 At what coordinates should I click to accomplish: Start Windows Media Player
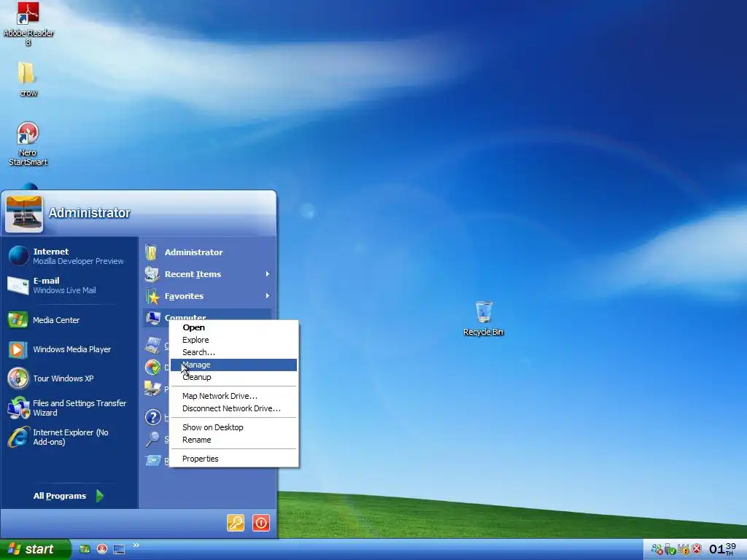point(68,349)
